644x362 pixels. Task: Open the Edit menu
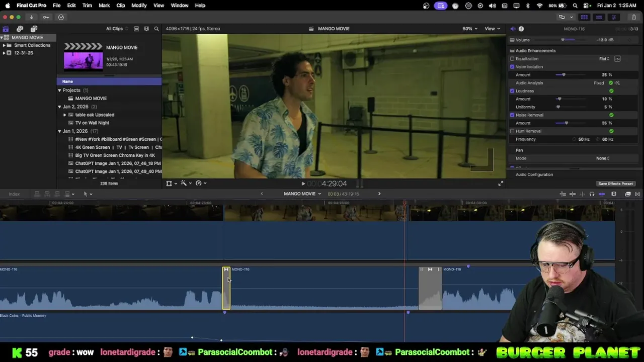(71, 6)
